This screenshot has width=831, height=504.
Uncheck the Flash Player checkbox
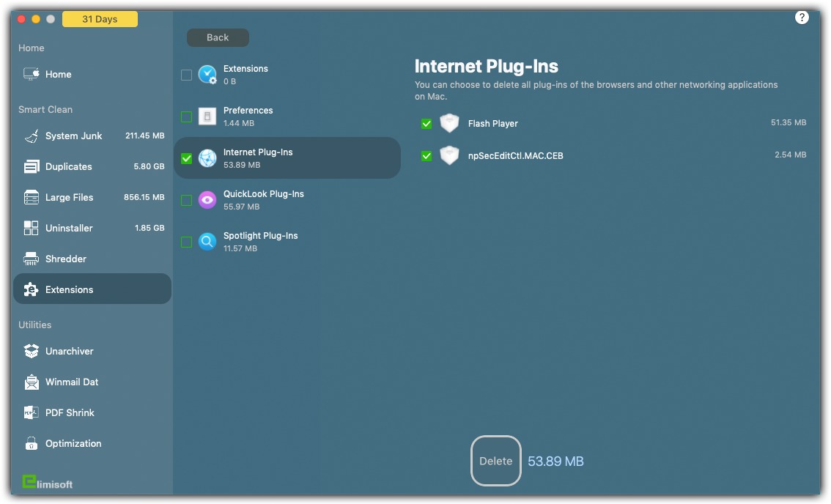[426, 124]
